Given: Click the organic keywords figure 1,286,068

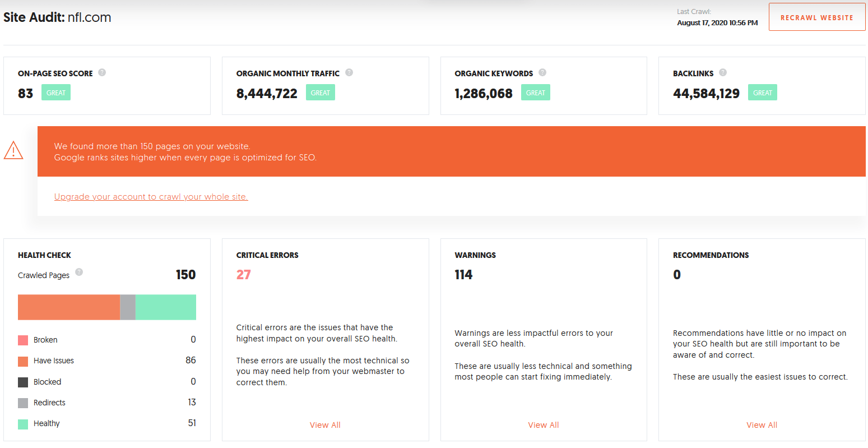Looking at the screenshot, I should pyautogui.click(x=484, y=94).
